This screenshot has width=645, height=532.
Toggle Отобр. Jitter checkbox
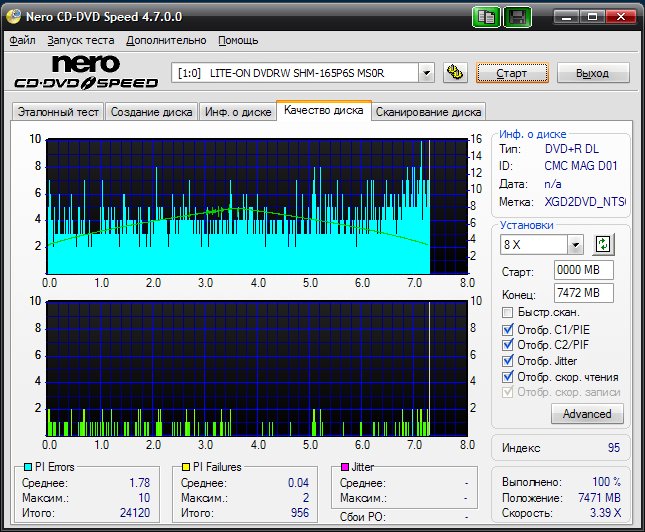tap(508, 361)
